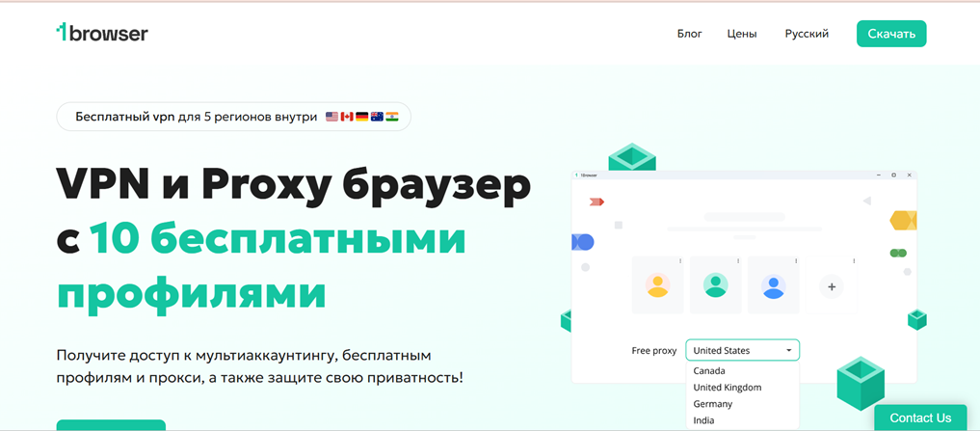Click the United States flag icon

point(331,117)
